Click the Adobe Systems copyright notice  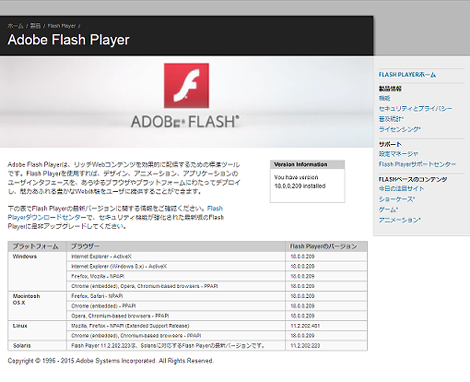click(110, 361)
